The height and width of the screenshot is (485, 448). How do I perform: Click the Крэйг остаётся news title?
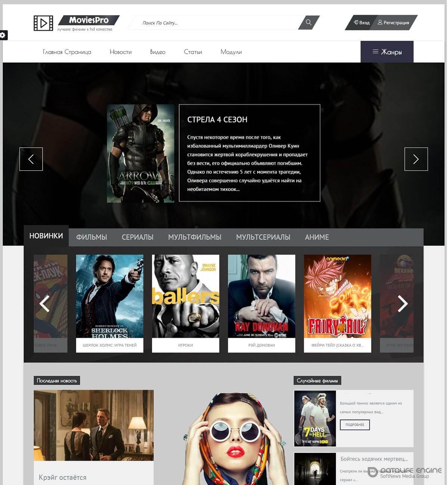click(62, 478)
